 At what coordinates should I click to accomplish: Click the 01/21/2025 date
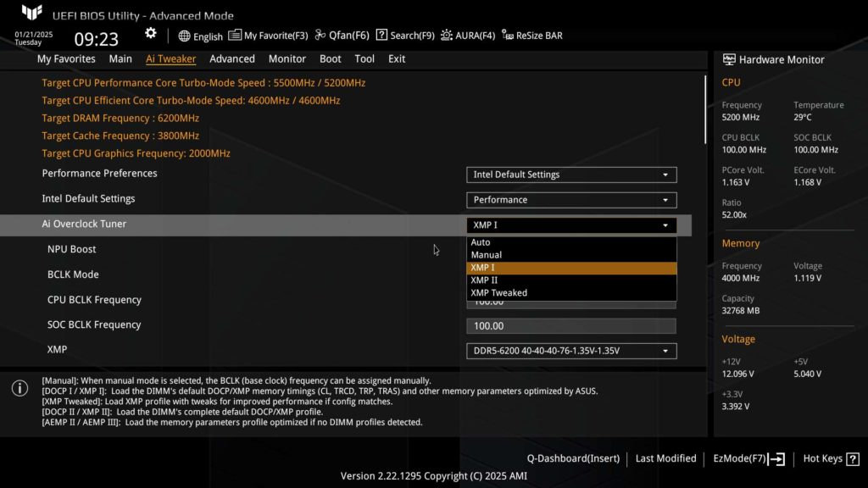coord(34,34)
